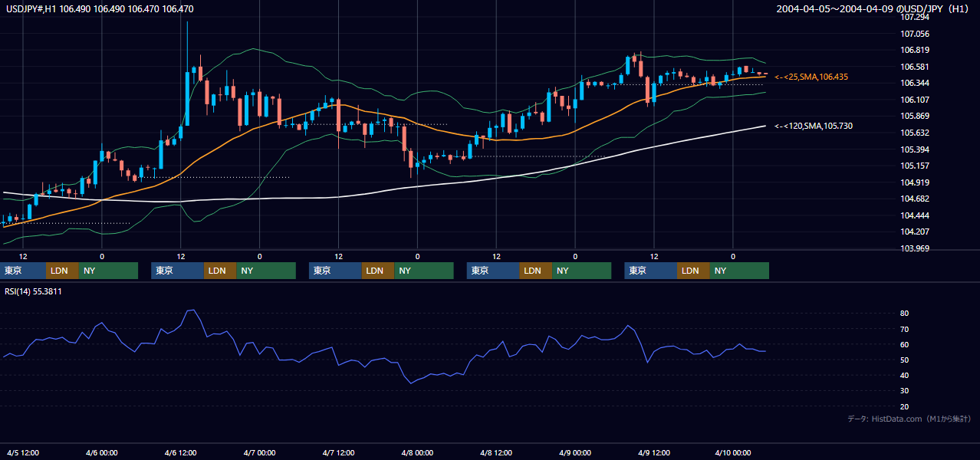Select the NY session block for 4/8
Viewport: 980px width, 460px height.
click(x=581, y=271)
